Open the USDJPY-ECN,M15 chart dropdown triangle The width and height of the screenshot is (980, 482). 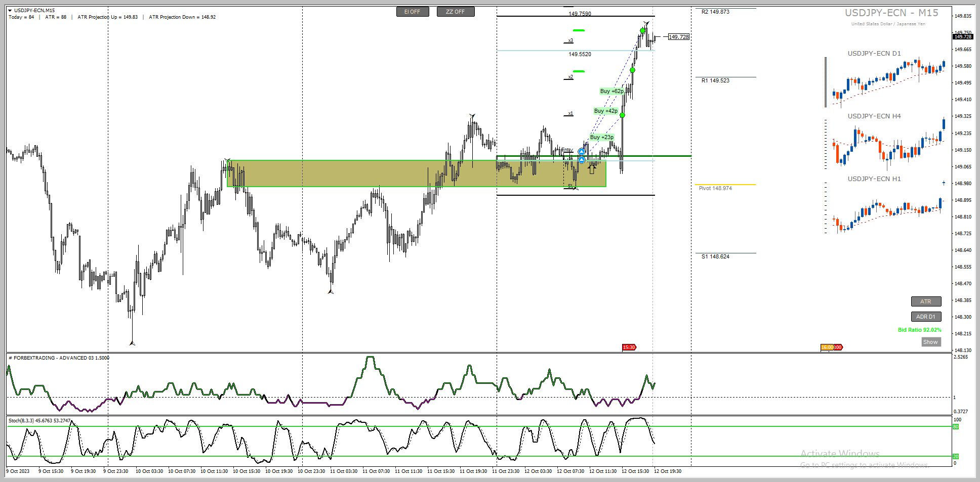[10, 11]
